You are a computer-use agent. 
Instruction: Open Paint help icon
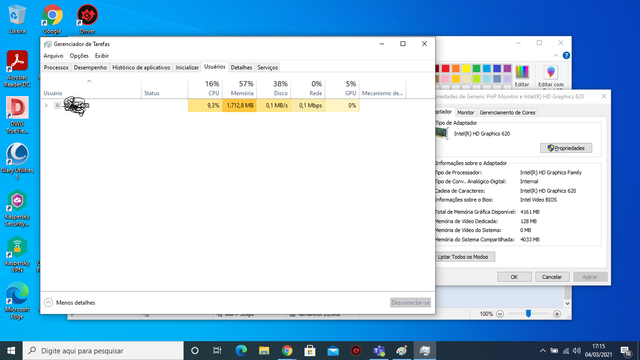(x=566, y=56)
